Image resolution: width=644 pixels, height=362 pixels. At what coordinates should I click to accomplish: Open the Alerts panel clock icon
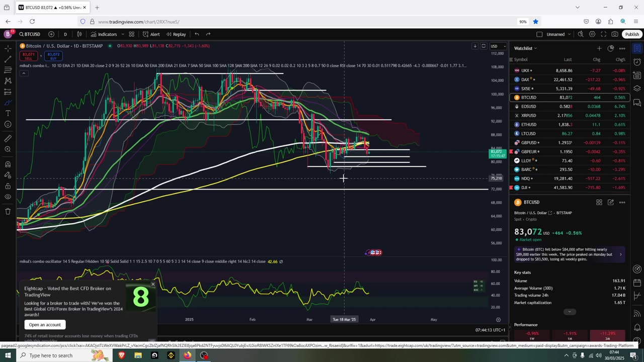click(x=637, y=62)
